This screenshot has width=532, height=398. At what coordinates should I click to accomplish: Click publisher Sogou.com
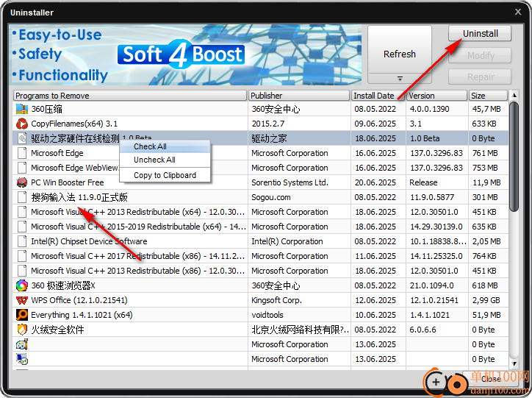pos(270,197)
